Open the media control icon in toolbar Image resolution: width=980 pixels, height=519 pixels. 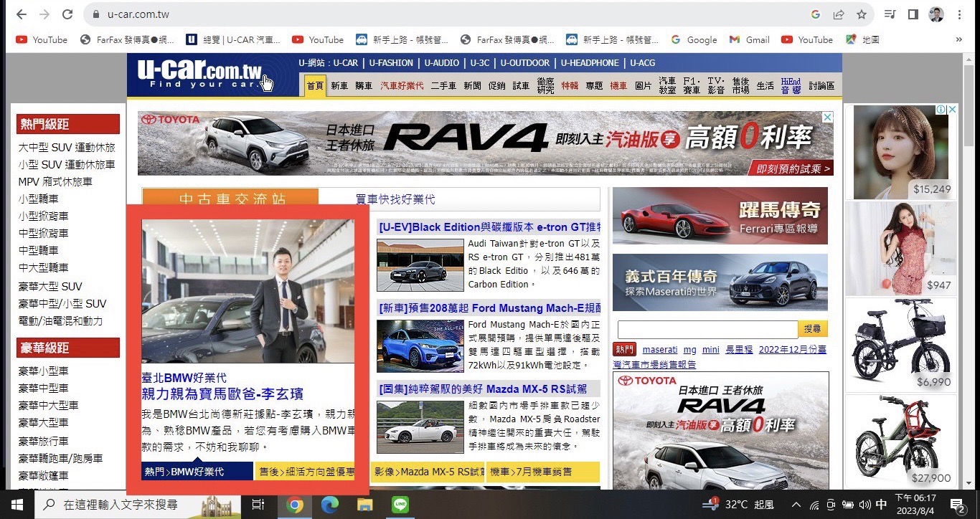[890, 14]
